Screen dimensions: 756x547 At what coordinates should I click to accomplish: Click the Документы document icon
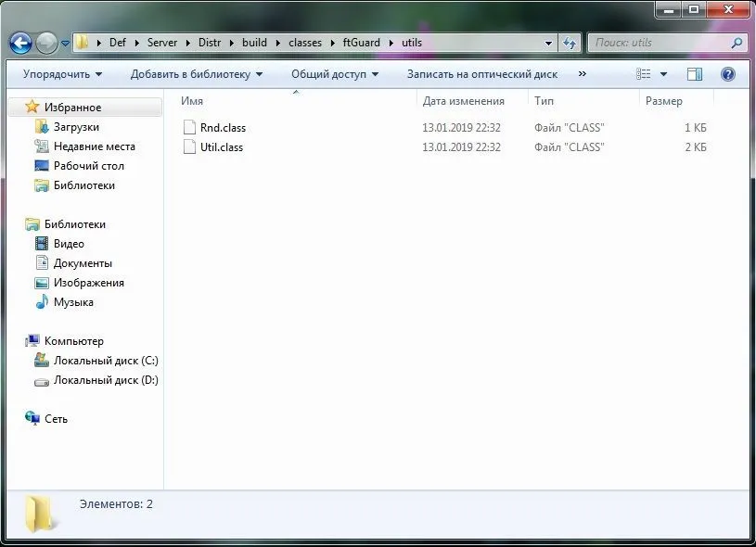pos(42,263)
